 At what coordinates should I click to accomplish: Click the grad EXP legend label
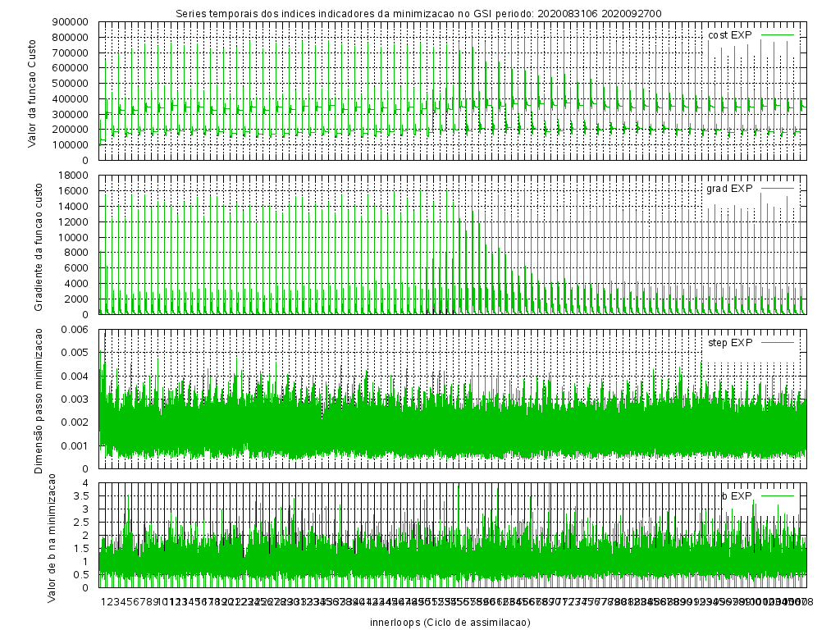(x=729, y=189)
